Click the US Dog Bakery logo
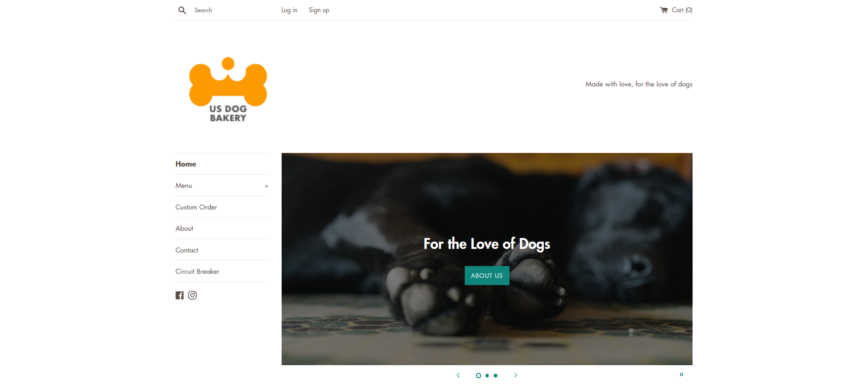Screen dimensions: 868x386 (228, 90)
